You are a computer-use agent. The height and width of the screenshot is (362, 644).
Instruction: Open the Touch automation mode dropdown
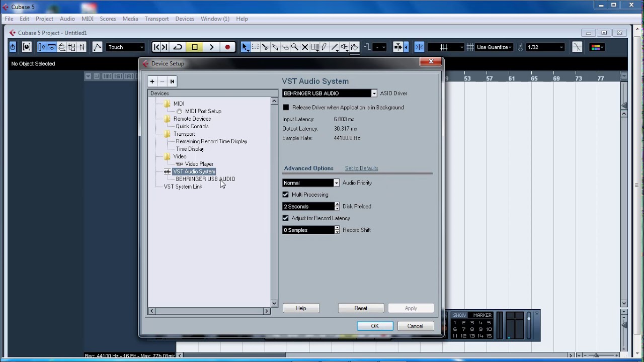pyautogui.click(x=126, y=47)
